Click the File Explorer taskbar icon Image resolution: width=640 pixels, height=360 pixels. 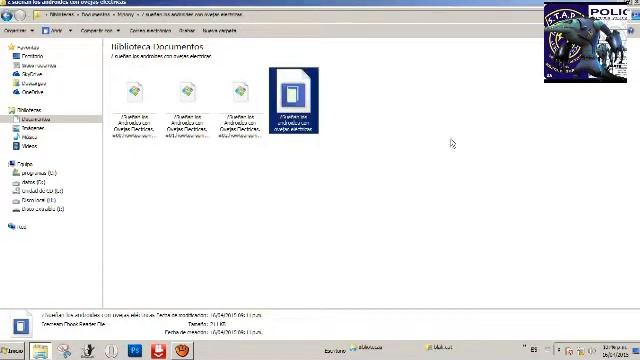tap(40, 351)
